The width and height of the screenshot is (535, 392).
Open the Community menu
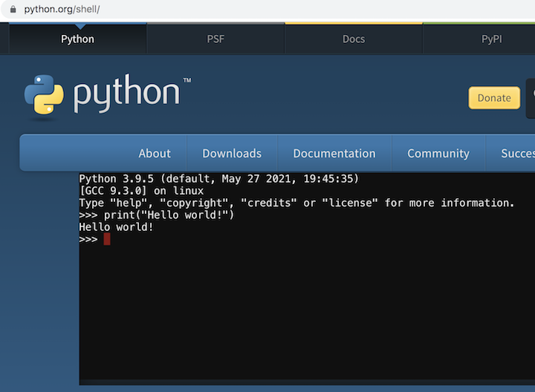pos(438,154)
